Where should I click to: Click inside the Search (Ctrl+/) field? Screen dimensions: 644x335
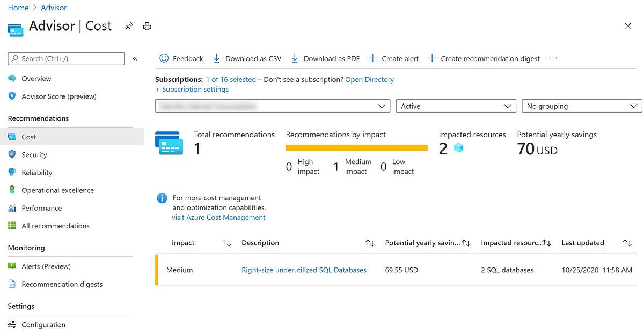point(67,58)
